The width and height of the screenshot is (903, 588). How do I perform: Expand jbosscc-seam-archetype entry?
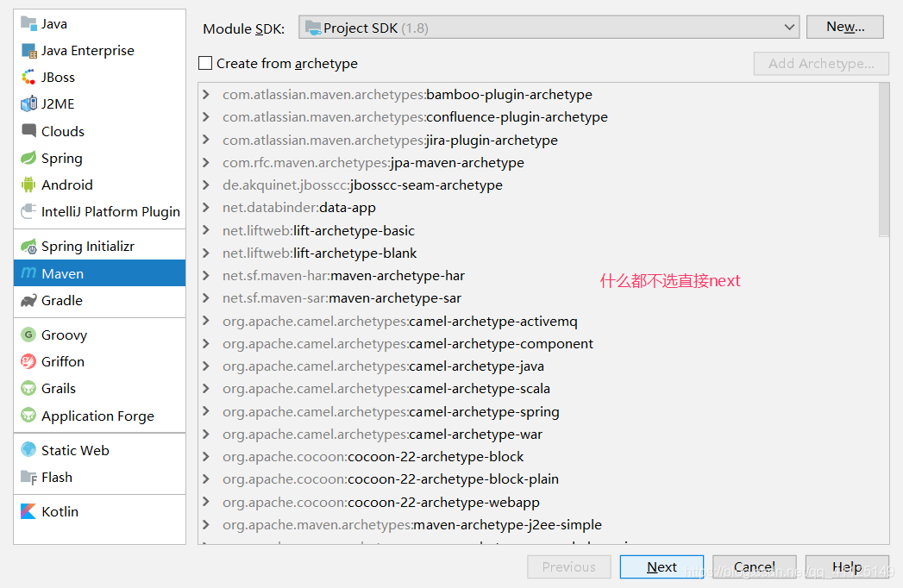click(x=206, y=185)
